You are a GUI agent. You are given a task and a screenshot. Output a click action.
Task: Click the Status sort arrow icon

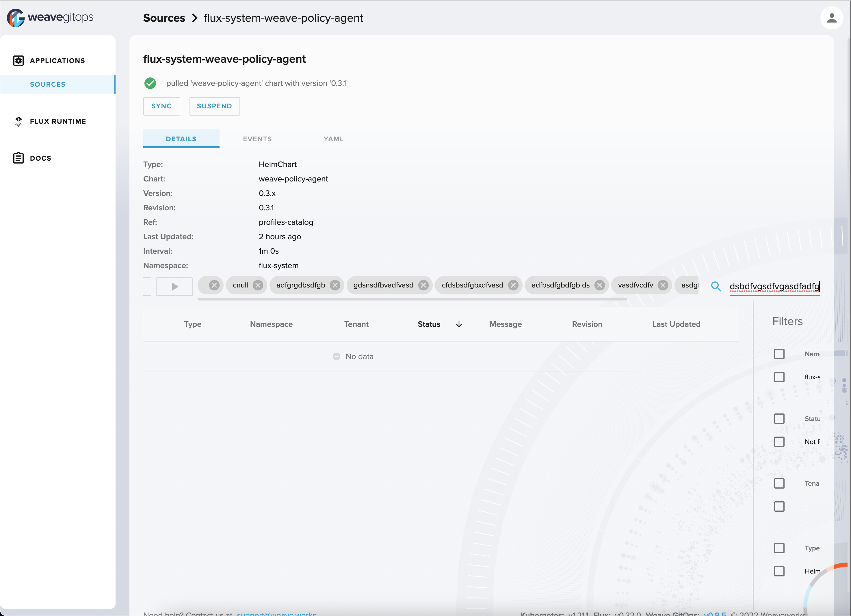[459, 324]
